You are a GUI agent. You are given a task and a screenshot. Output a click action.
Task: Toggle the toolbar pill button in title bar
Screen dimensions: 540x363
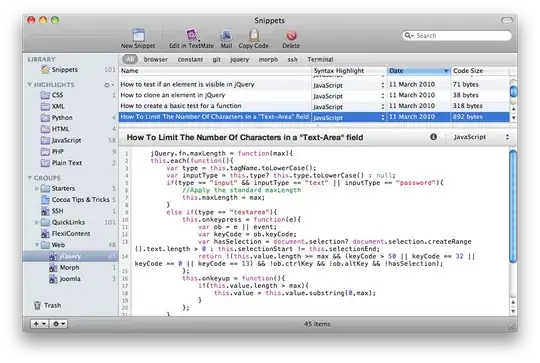click(x=507, y=20)
